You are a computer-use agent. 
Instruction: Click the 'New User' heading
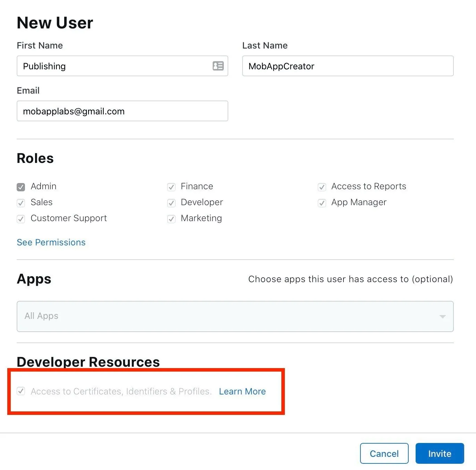55,23
